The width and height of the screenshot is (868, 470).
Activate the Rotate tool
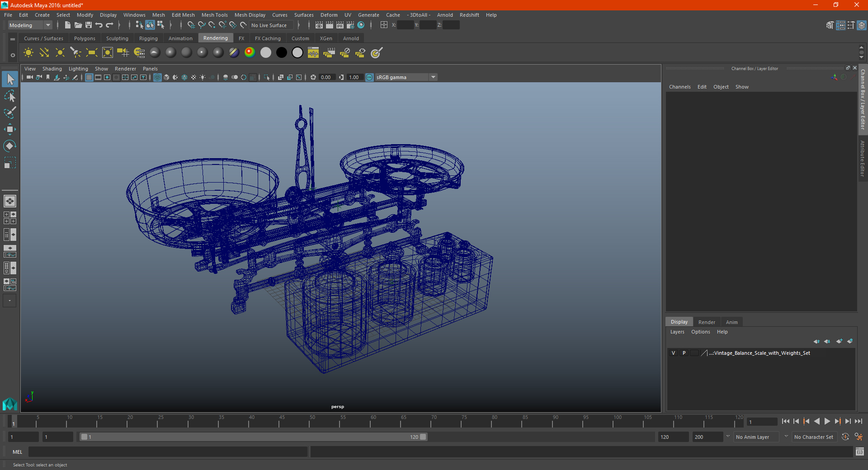[10, 146]
